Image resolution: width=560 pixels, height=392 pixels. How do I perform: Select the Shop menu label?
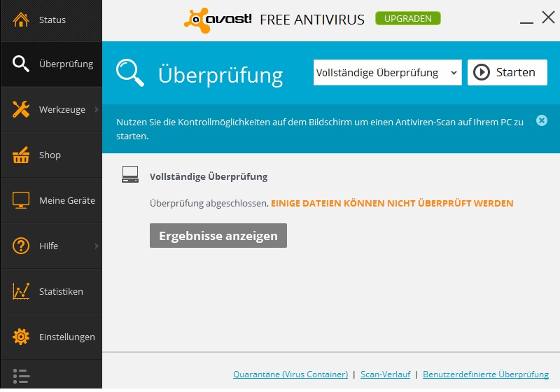coord(50,155)
